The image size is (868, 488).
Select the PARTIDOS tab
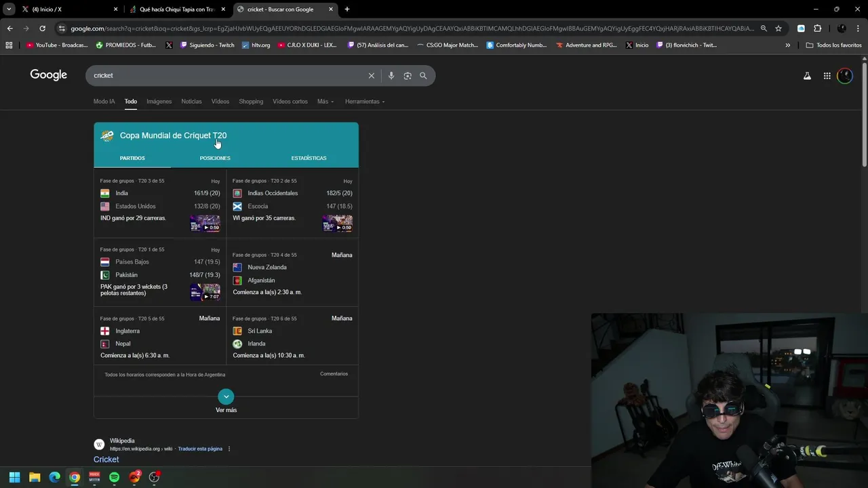[x=132, y=158]
